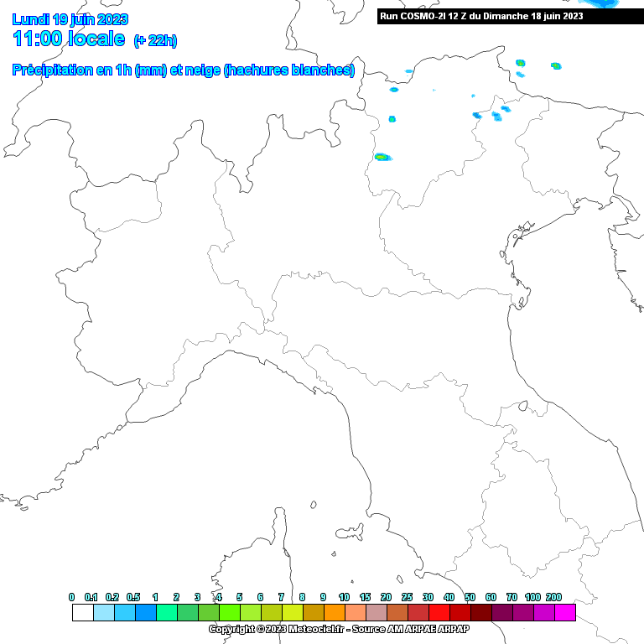Click the purple 70 mm legend swatch
Image resolution: width=644 pixels, height=644 pixels.
[x=523, y=612]
